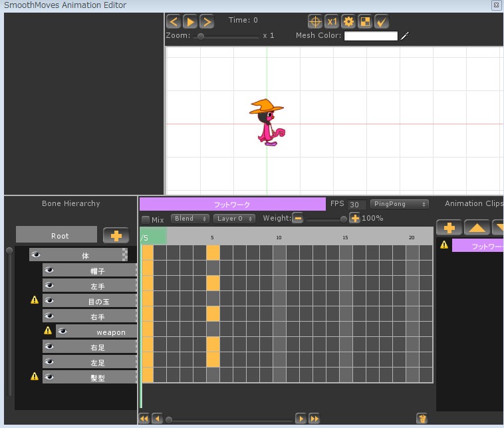Image resolution: width=504 pixels, height=428 pixels.
Task: Open the gear settings icon
Action: 348,21
